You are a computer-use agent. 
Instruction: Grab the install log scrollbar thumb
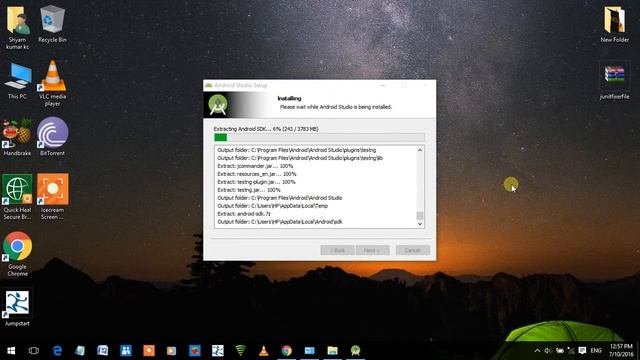click(x=420, y=216)
